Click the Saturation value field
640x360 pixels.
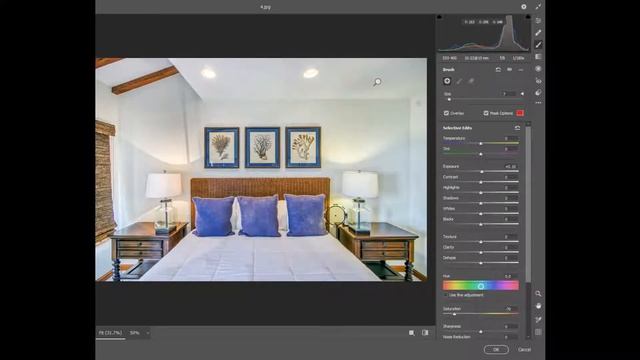pyautogui.click(x=510, y=309)
